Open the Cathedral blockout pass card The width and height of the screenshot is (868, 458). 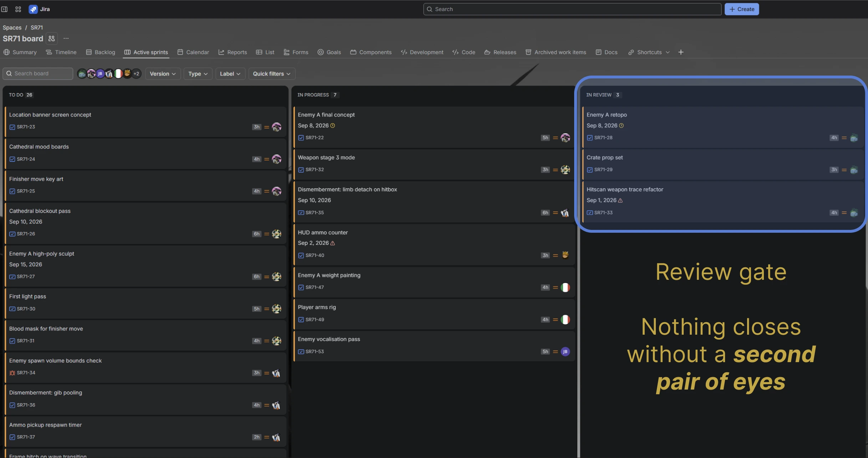(145, 223)
